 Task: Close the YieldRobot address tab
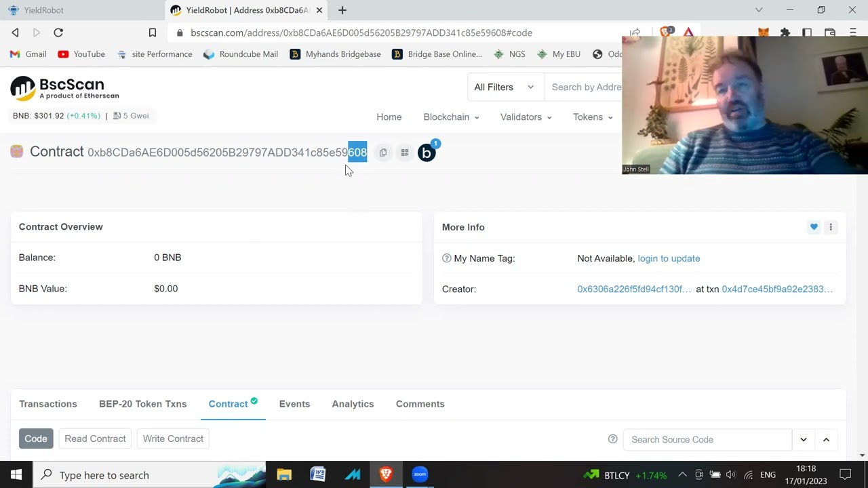[319, 10]
